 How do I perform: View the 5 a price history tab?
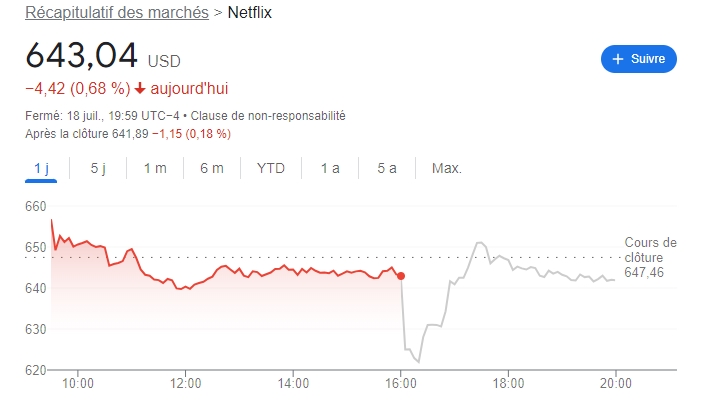point(387,168)
